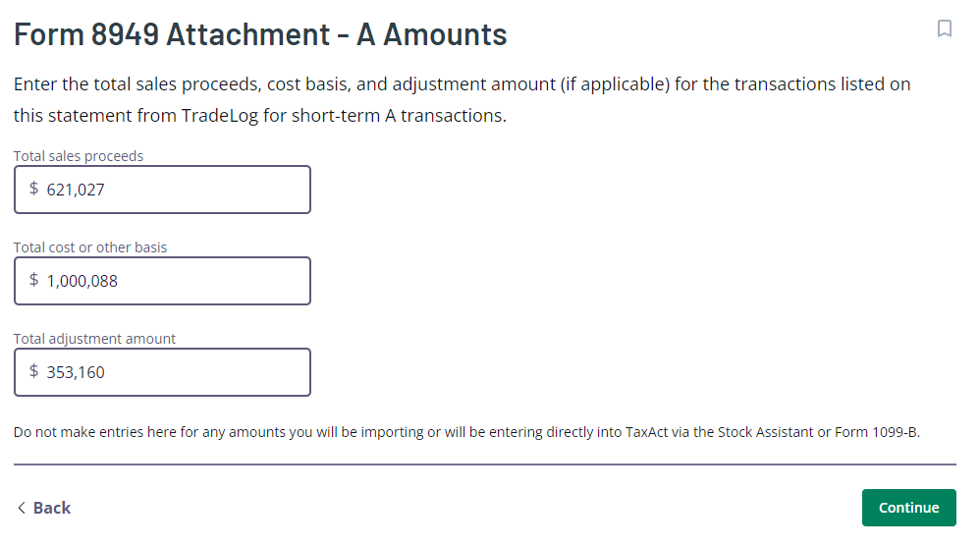980x547 pixels.
Task: Click the divider line above Continue
Action: tap(485, 465)
